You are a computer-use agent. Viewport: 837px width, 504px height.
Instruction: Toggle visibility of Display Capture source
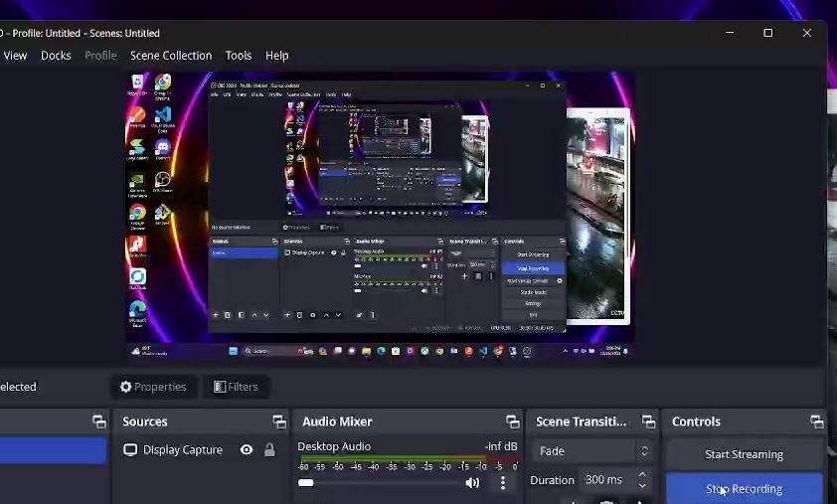(247, 450)
